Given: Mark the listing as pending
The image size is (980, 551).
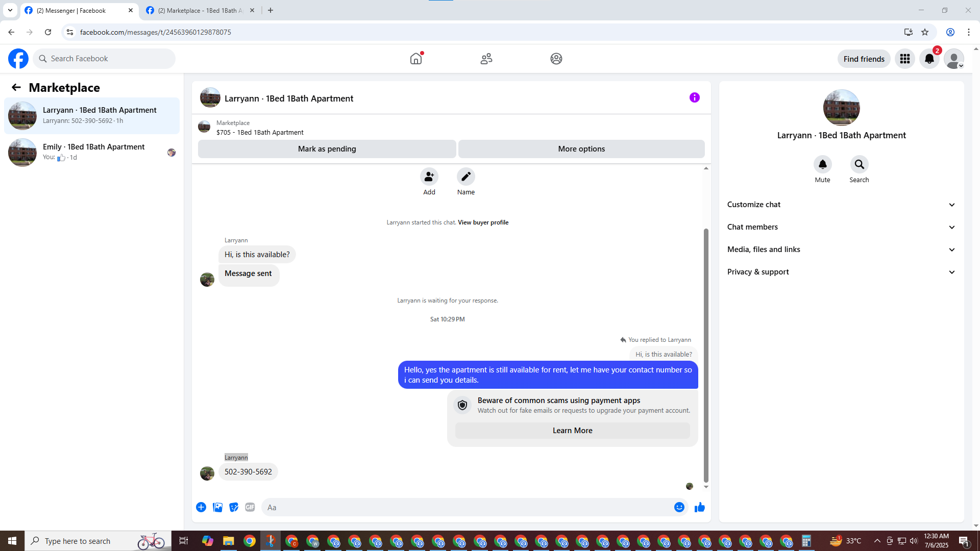Looking at the screenshot, I should (327, 149).
